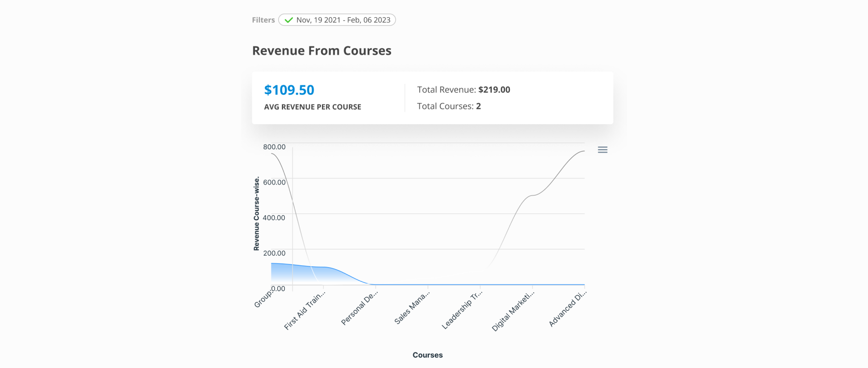
Task: Open the chart hamburger menu
Action: (x=602, y=150)
